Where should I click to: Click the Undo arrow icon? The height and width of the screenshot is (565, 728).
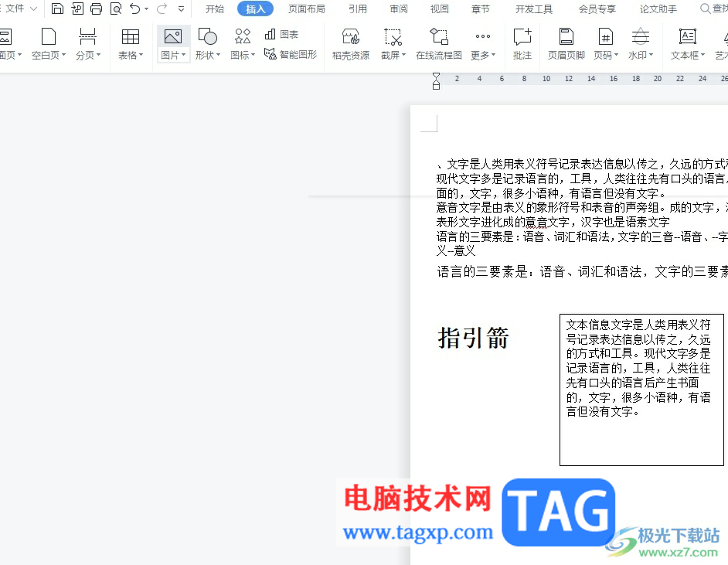[134, 9]
